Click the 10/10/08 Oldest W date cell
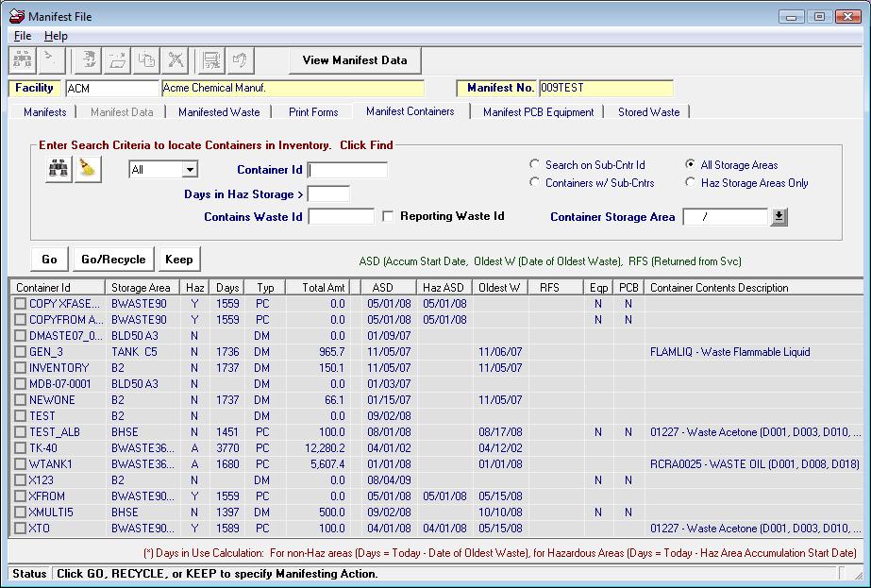Viewport: 871px width, 588px height. 500,512
